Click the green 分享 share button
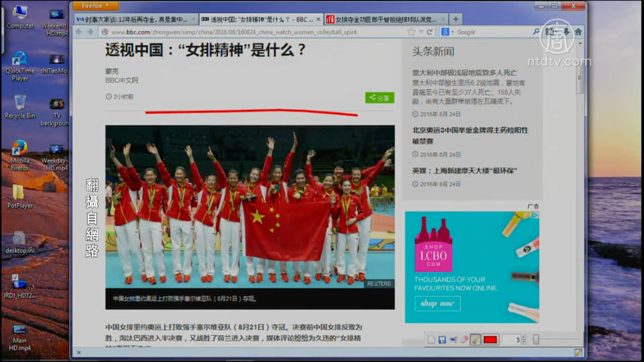The width and height of the screenshot is (644, 362). [x=380, y=98]
